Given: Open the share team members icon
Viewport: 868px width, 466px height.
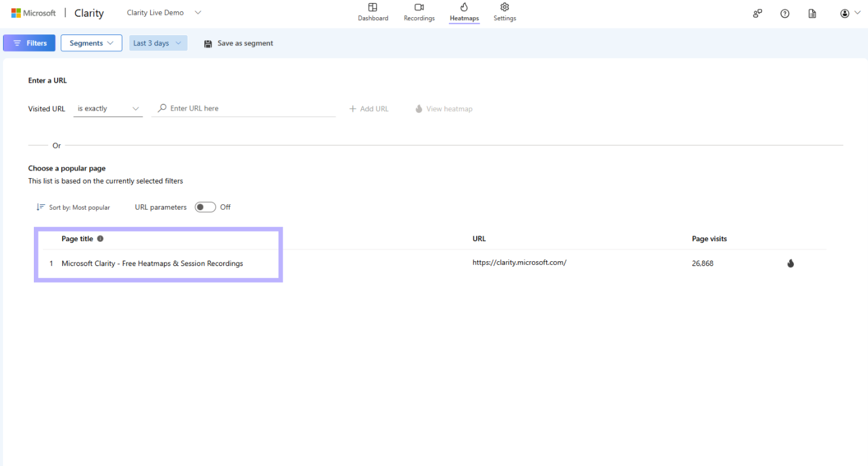Looking at the screenshot, I should tap(758, 14).
